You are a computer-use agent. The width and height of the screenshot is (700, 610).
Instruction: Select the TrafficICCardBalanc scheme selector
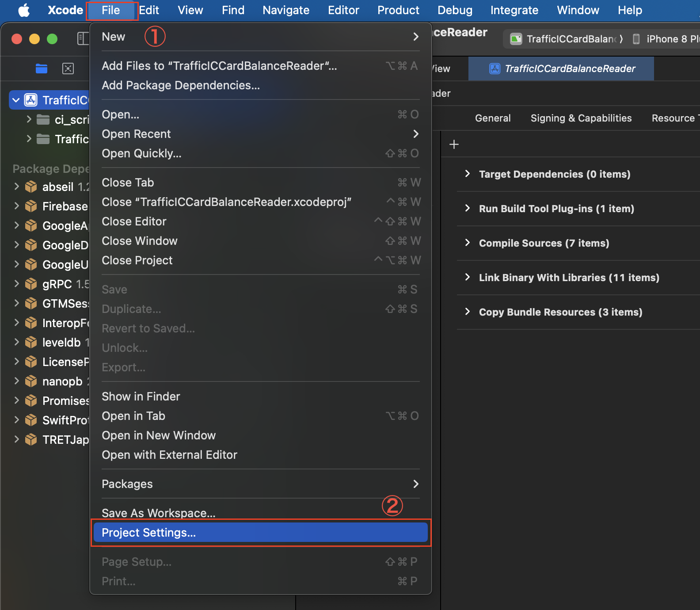(x=566, y=39)
